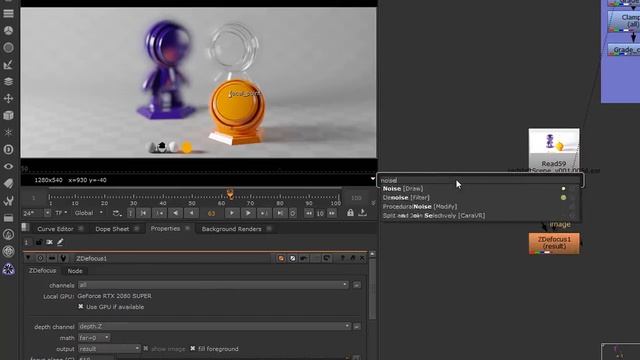Screen dimensions: 640x360
Task: Select the Properties tab
Action: pos(165,229)
